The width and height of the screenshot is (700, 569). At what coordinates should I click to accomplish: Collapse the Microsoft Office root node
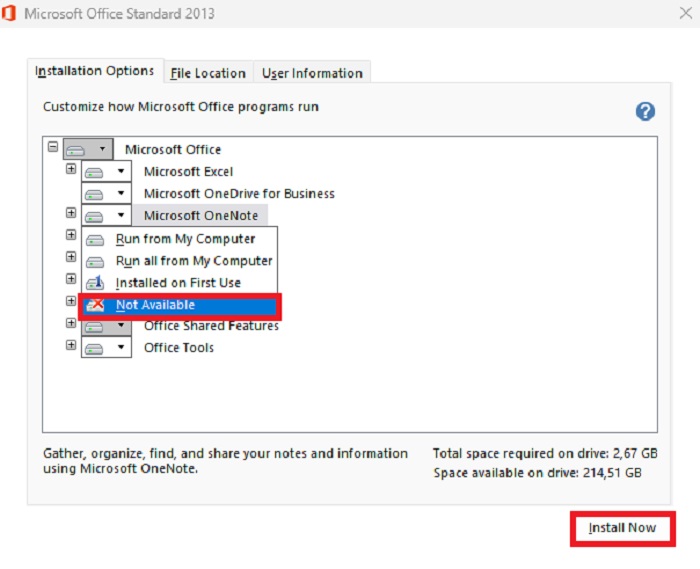tap(53, 146)
